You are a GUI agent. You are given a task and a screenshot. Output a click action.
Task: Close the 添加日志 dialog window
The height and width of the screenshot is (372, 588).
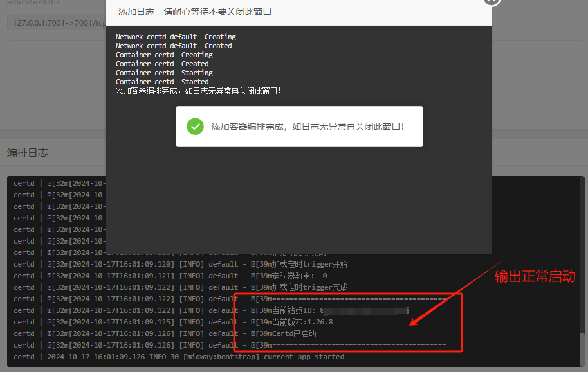[x=492, y=1]
